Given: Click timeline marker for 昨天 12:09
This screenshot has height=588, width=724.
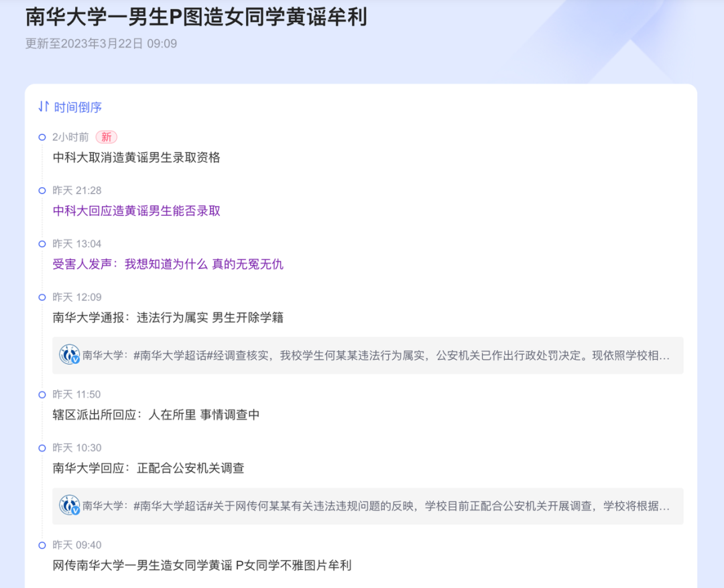Looking at the screenshot, I should point(42,297).
